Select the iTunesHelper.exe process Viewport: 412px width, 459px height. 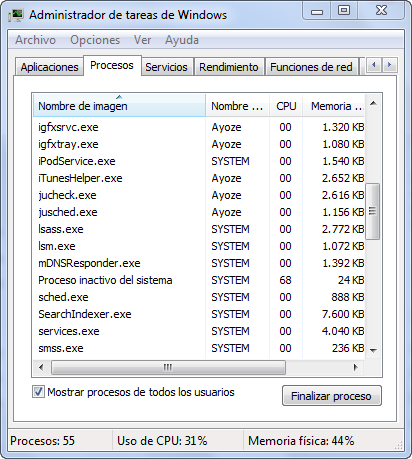[x=199, y=178]
